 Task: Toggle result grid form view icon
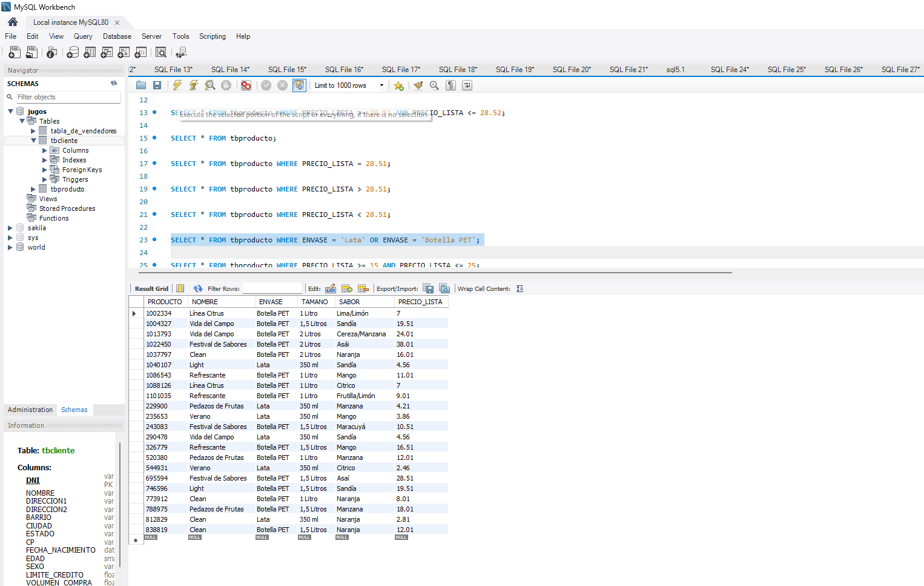[x=180, y=288]
